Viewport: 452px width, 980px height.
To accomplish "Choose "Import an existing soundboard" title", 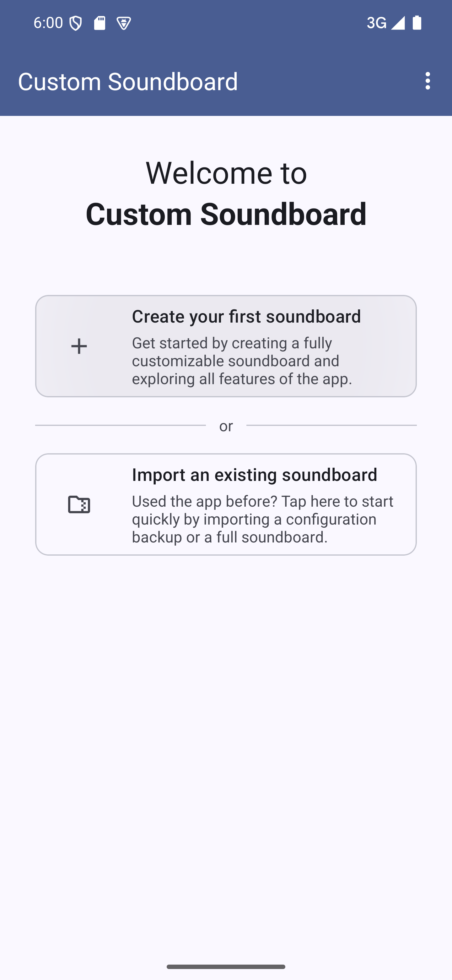I will pos(254,475).
